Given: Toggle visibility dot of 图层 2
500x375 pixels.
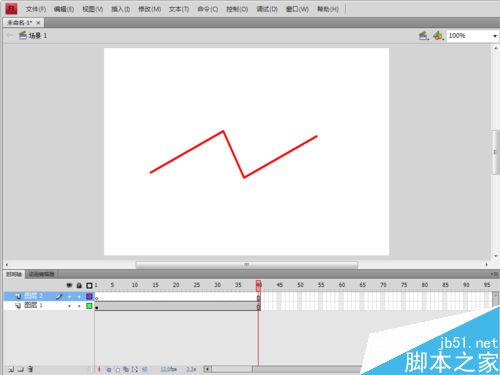Looking at the screenshot, I should pos(69,296).
